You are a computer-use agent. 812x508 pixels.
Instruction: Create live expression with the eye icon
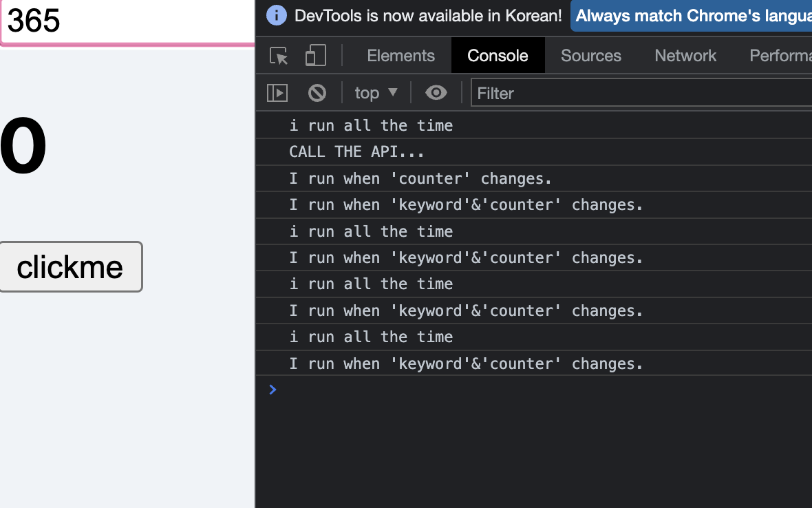point(436,93)
